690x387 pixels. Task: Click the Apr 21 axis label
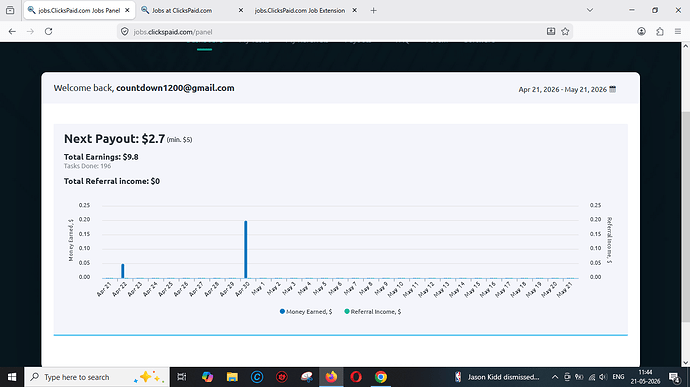click(x=103, y=290)
